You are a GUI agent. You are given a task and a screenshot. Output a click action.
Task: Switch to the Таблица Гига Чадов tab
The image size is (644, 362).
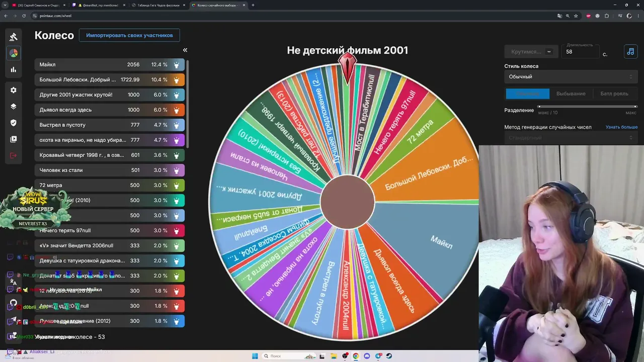click(x=159, y=5)
